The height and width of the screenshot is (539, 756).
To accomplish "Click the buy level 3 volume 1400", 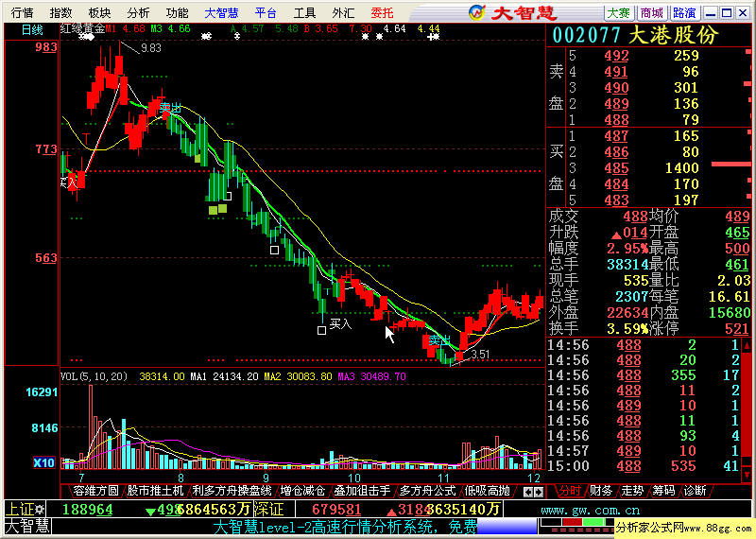I will click(x=681, y=168).
